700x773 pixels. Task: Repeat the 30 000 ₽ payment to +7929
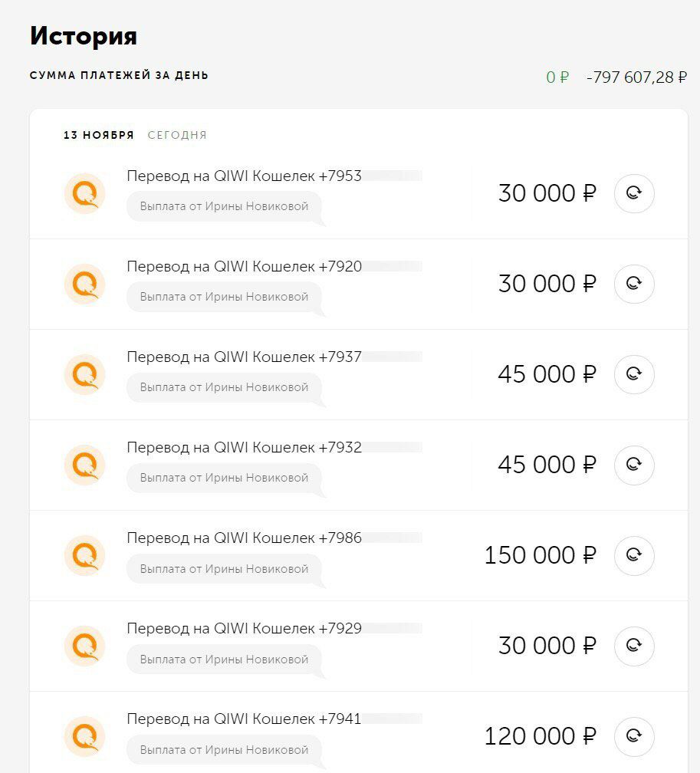pos(634,646)
